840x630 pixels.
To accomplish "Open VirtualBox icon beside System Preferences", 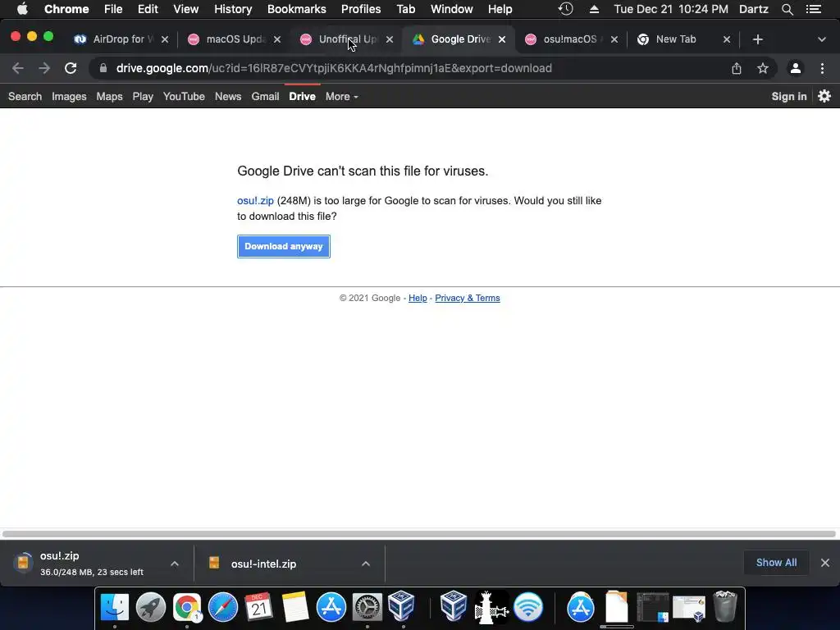I will click(x=402, y=606).
